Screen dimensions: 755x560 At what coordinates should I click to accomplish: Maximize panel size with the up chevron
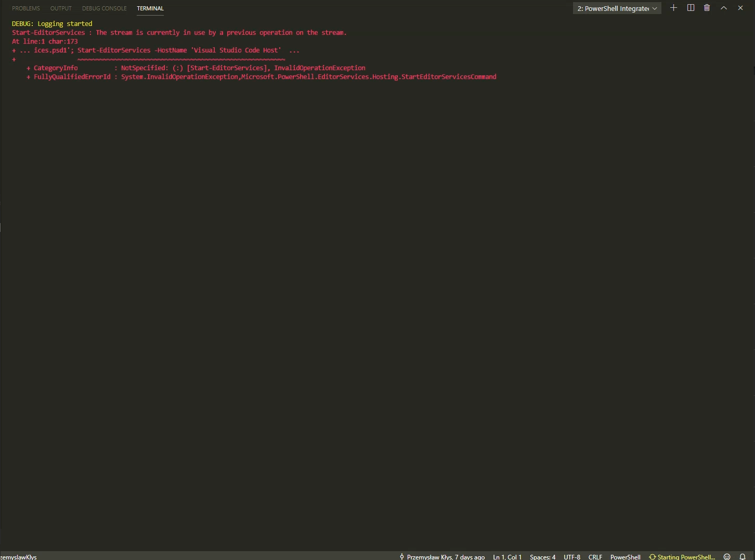point(723,8)
